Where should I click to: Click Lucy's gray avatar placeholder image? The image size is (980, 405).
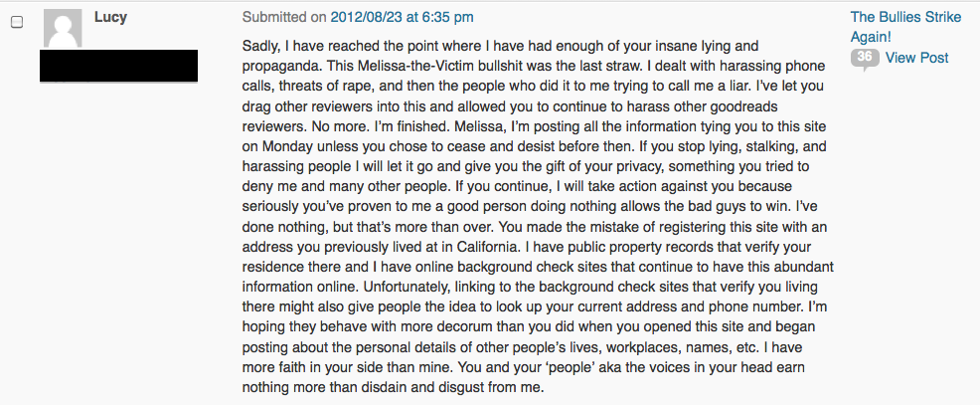[x=63, y=28]
